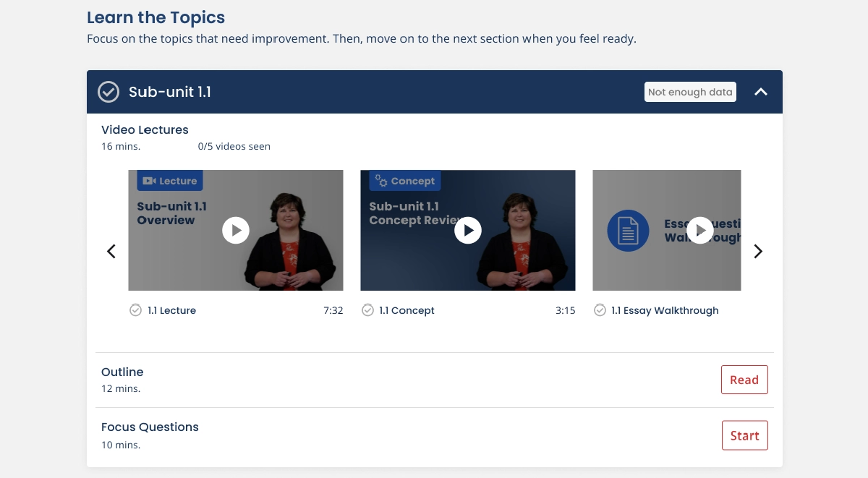The image size is (868, 478).
Task: Click the Sub-unit 1.1 header title
Action: (170, 92)
